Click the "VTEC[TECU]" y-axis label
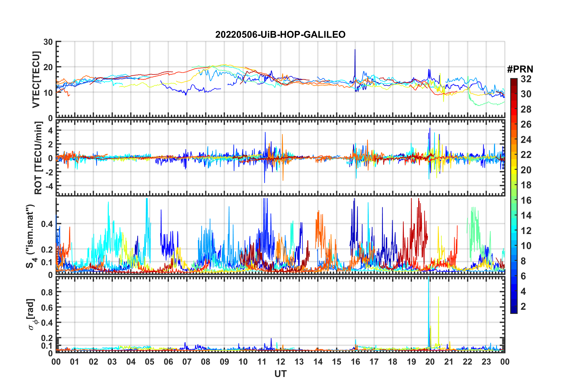This screenshot has width=561, height=392. tap(36, 80)
